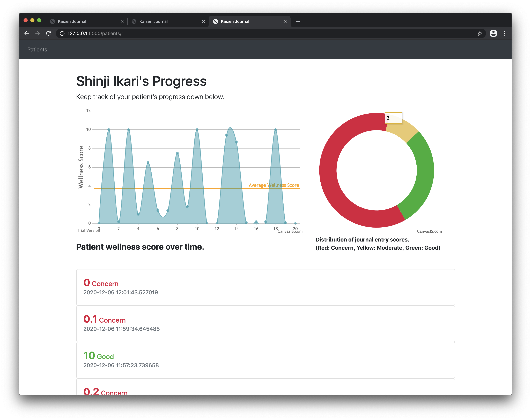Screen dimensions: 531x420
Task: Click the site information icon in the address bar
Action: 62,33
